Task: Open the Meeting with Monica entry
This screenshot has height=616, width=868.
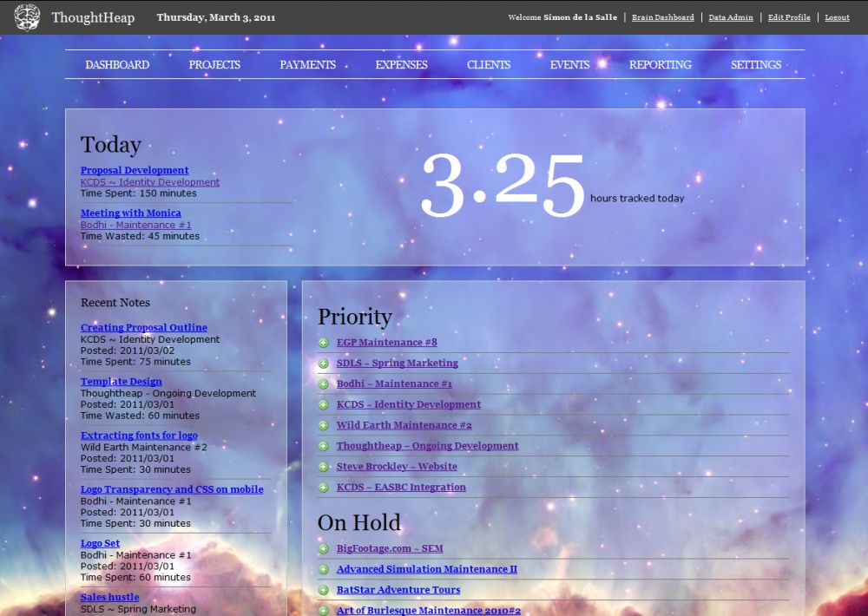Action: pyautogui.click(x=131, y=213)
